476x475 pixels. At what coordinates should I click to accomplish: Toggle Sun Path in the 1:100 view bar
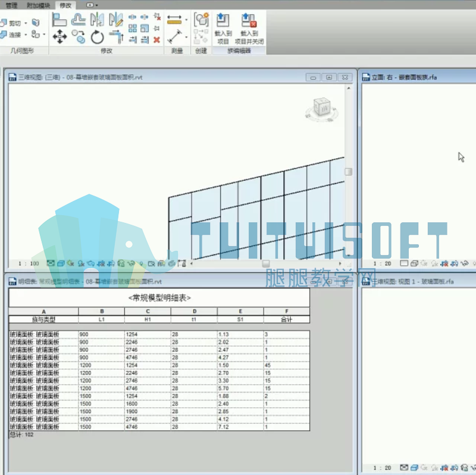pos(71,263)
